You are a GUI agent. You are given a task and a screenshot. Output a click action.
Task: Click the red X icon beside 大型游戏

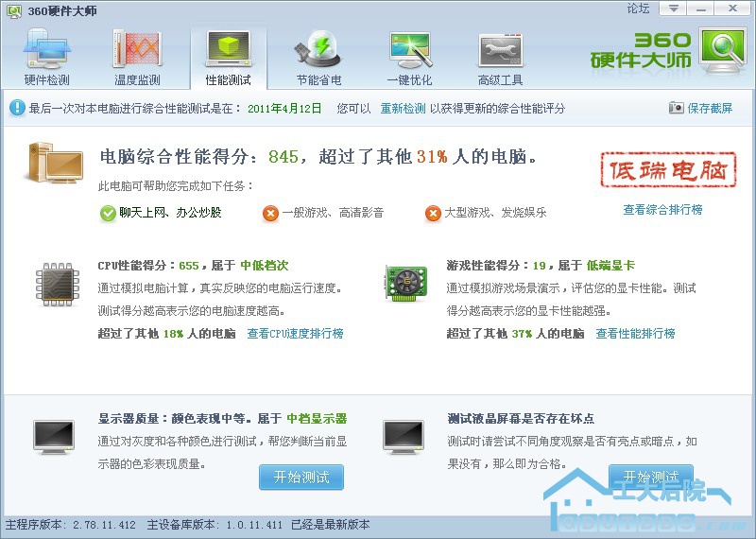[x=433, y=213]
